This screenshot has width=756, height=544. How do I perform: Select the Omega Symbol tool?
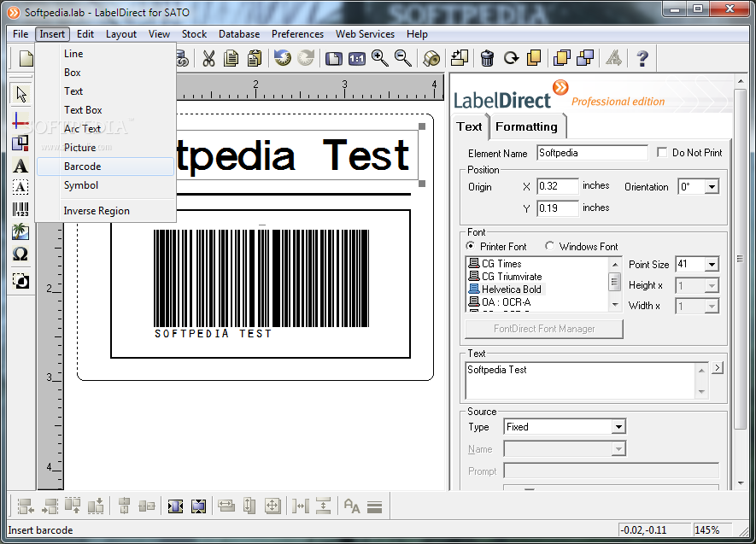(x=21, y=254)
